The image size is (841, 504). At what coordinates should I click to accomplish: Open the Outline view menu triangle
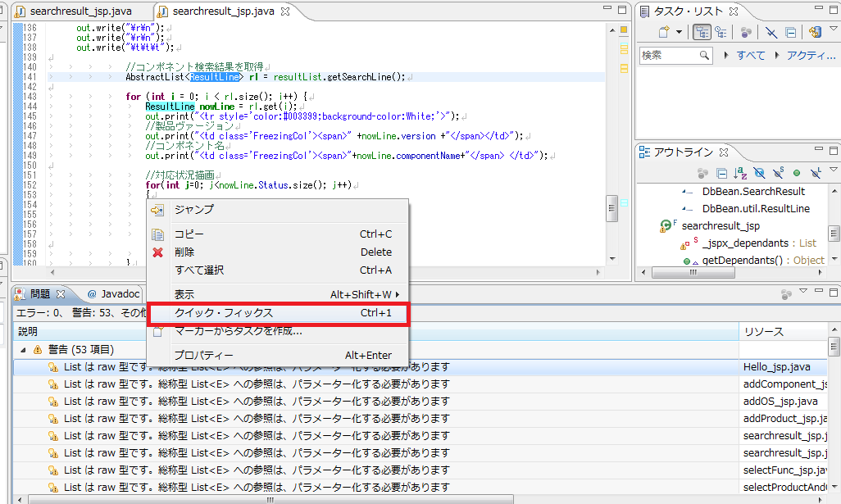click(834, 170)
